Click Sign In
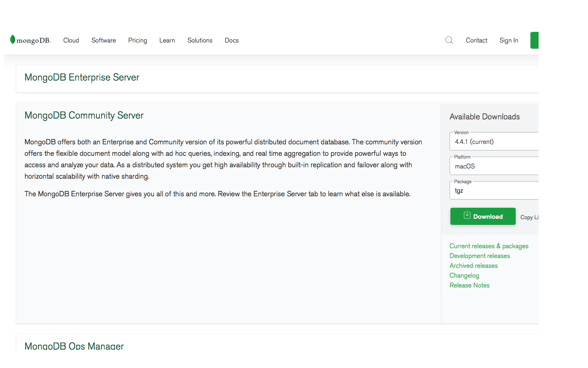 509,40
